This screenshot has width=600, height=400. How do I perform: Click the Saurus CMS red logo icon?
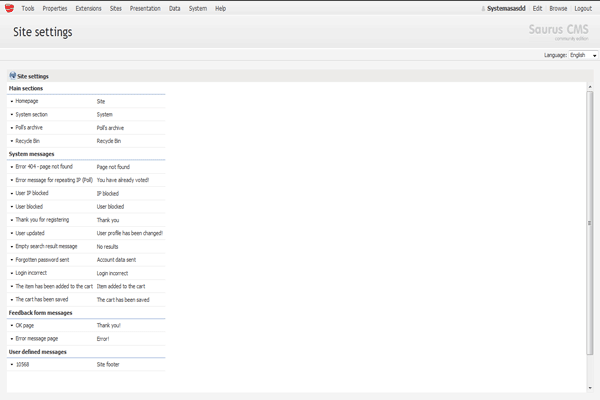point(9,8)
